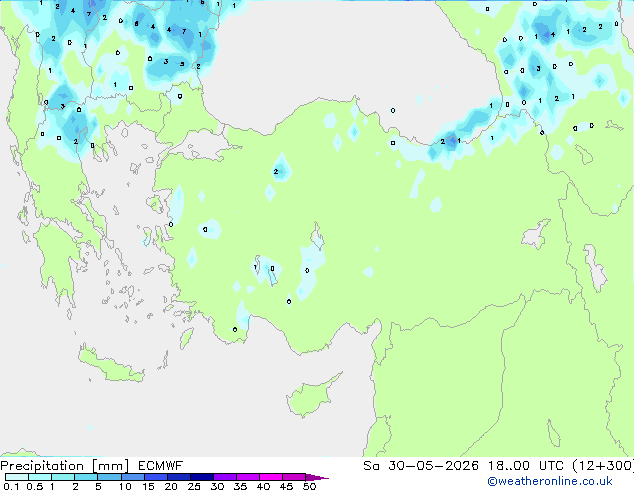Click the 'Sa 30-05-2026' date text
Screen dimensions: 634x490
[x=421, y=466]
